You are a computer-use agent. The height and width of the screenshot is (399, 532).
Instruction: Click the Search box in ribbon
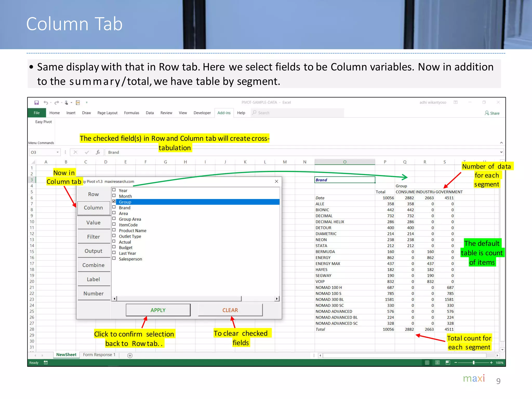[297, 113]
